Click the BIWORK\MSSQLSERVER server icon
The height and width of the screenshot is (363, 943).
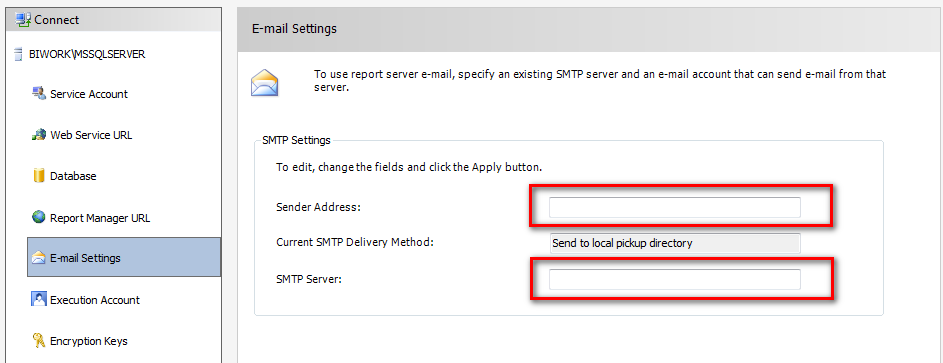[18, 54]
